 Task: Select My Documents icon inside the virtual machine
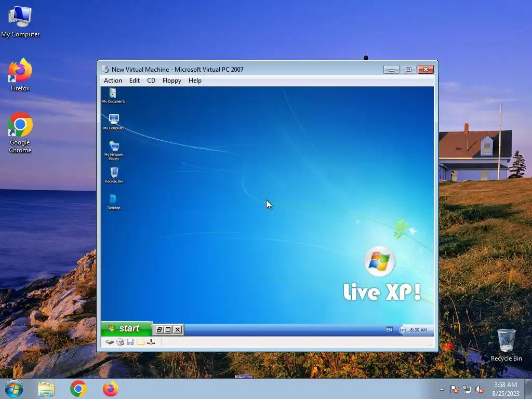[113, 96]
